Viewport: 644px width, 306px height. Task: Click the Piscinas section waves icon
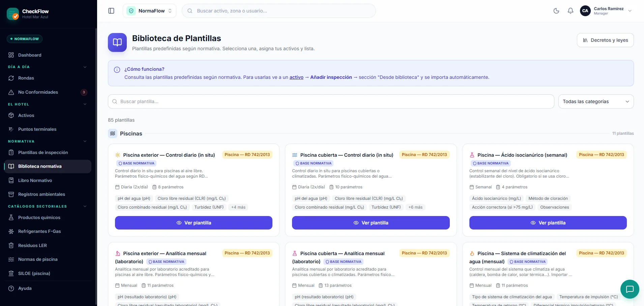point(113,133)
